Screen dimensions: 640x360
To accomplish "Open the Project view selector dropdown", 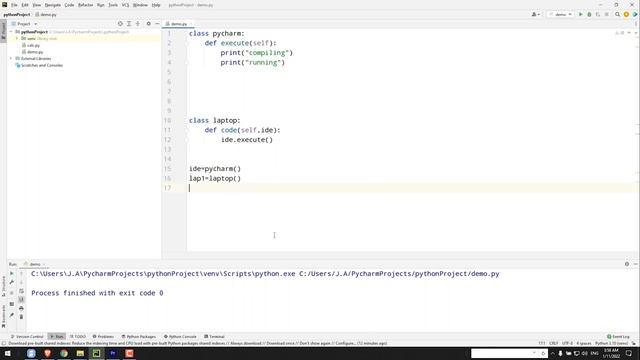I will (x=24, y=24).
